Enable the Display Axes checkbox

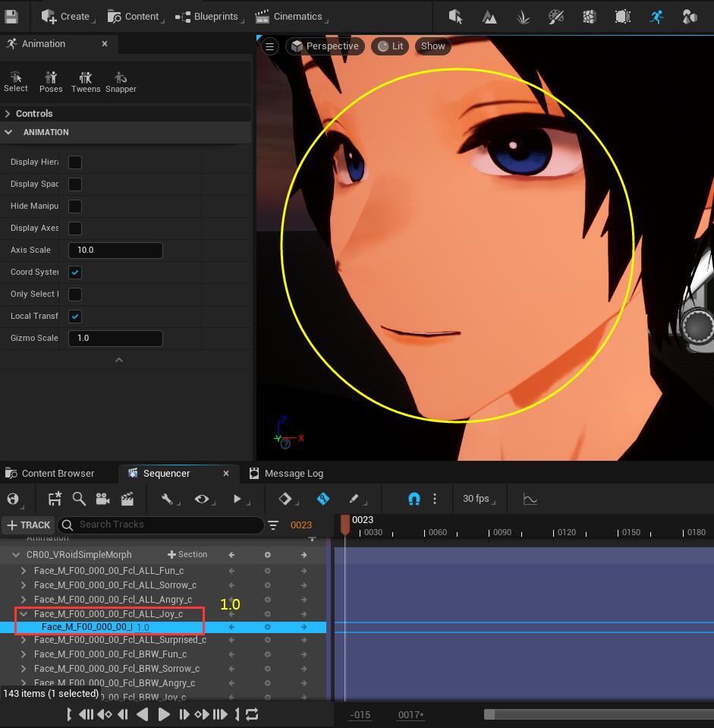pyautogui.click(x=74, y=228)
